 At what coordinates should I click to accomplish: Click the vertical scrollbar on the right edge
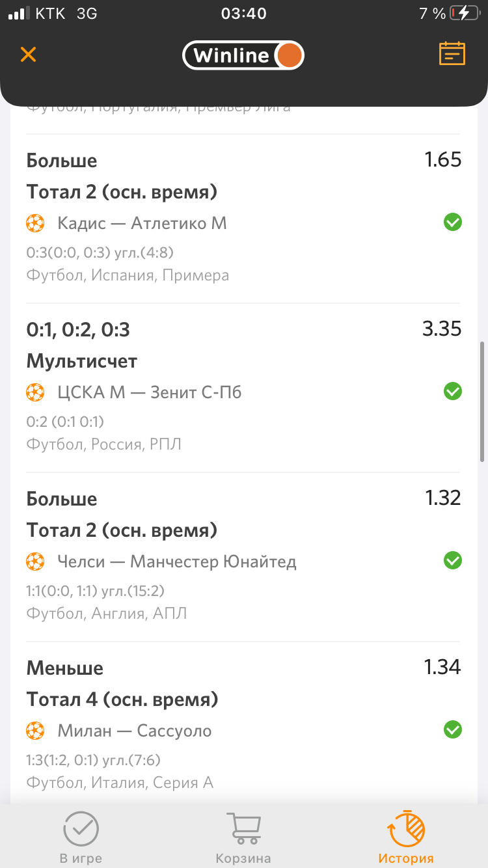(x=482, y=400)
